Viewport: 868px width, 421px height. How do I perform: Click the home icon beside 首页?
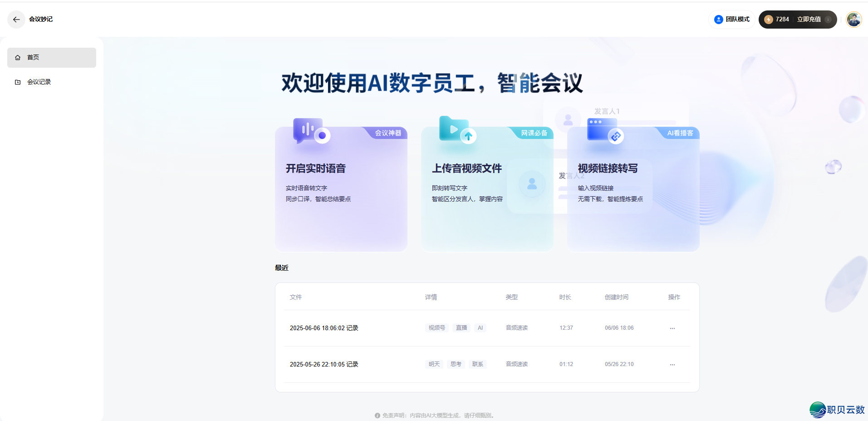pyautogui.click(x=18, y=57)
